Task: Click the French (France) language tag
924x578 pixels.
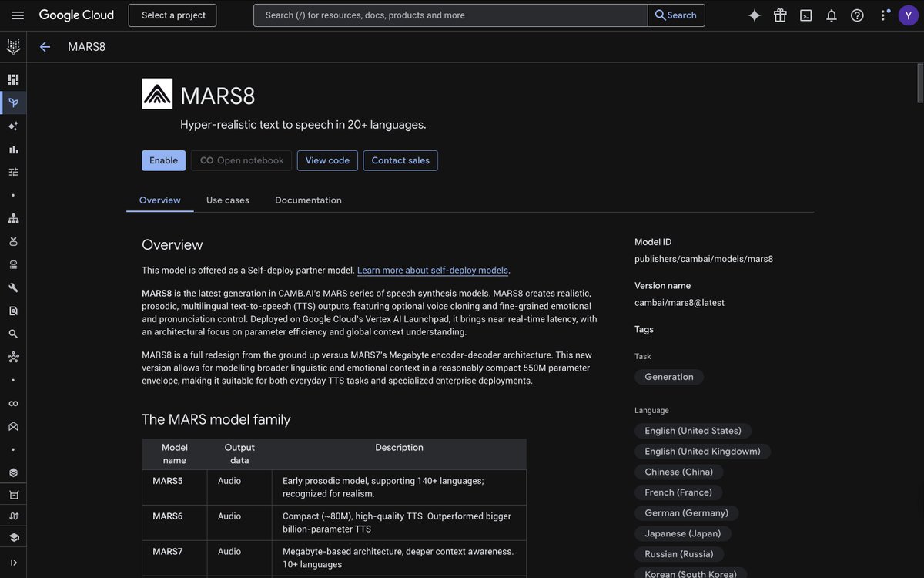Action: click(678, 492)
